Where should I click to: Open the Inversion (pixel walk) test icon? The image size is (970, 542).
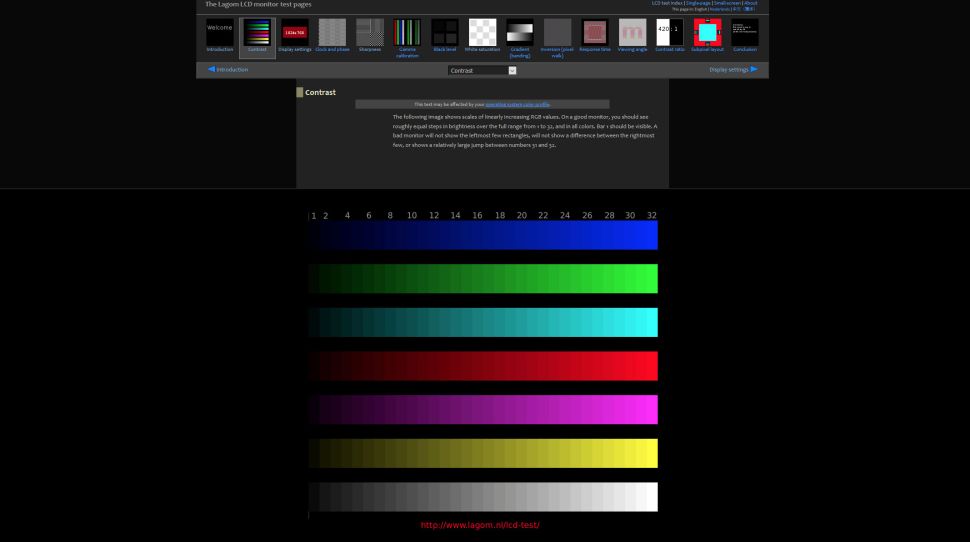557,32
